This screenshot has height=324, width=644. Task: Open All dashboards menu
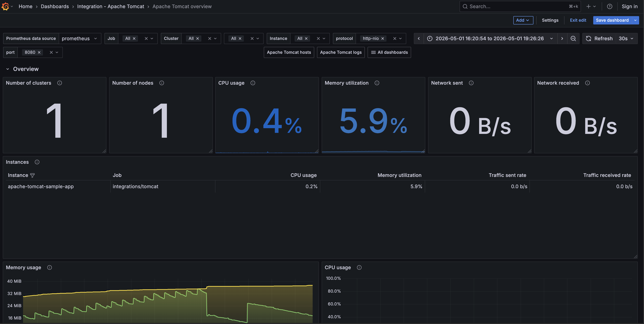point(389,52)
